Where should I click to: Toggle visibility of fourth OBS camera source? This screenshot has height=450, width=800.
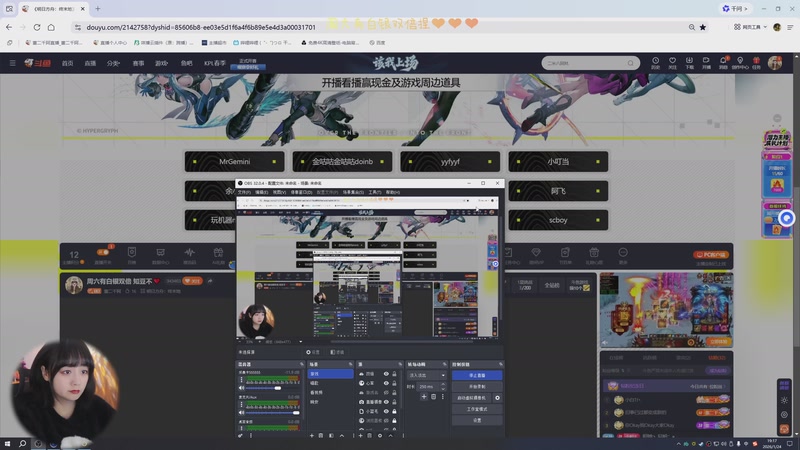point(386,402)
